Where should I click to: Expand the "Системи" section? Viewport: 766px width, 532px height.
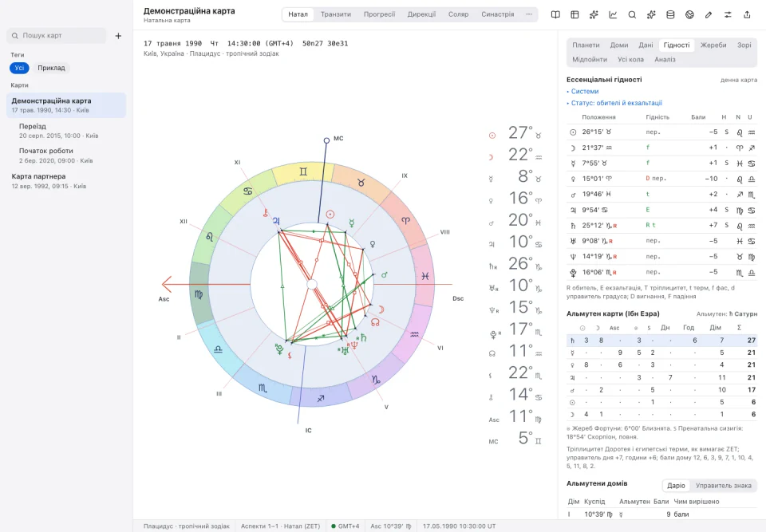[582, 92]
